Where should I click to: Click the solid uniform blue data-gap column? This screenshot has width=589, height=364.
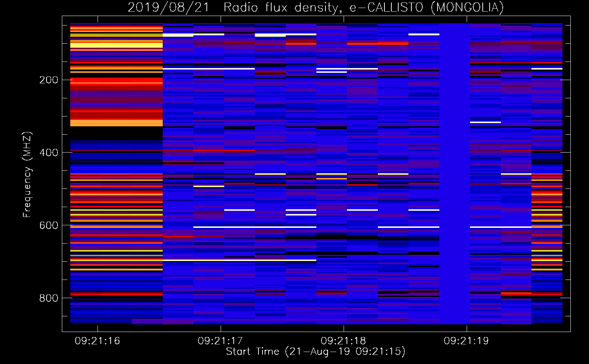click(455, 174)
